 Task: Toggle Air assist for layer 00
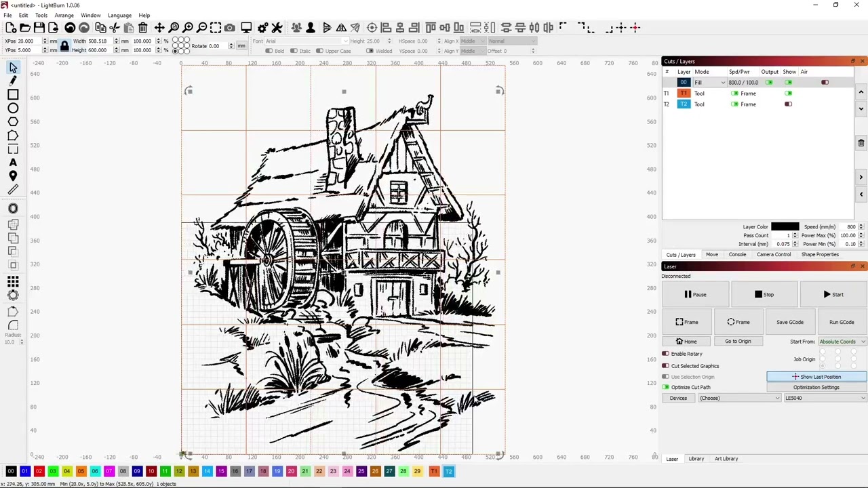coord(825,83)
